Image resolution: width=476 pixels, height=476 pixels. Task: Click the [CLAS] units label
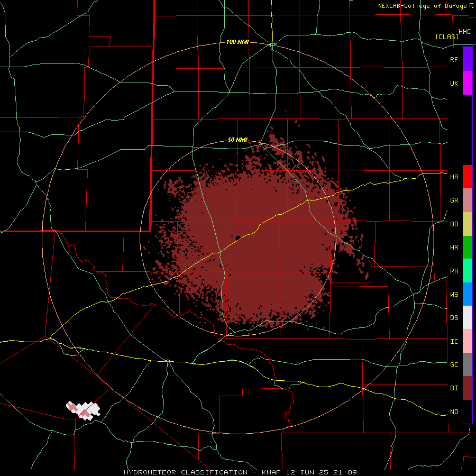point(447,36)
